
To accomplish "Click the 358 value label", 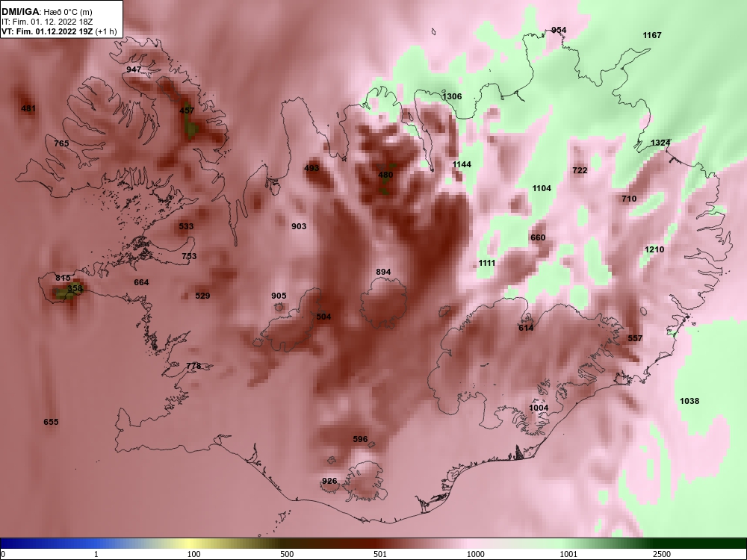I will coord(75,288).
